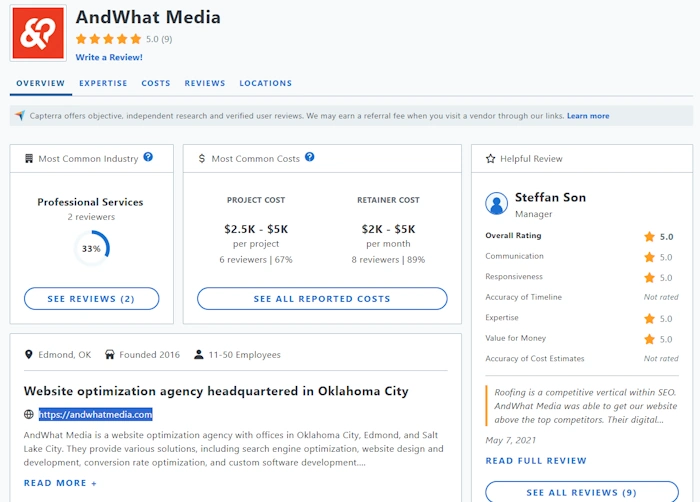Click the Capterra arrow logo icon
Image resolution: width=700 pixels, height=502 pixels.
[20, 116]
